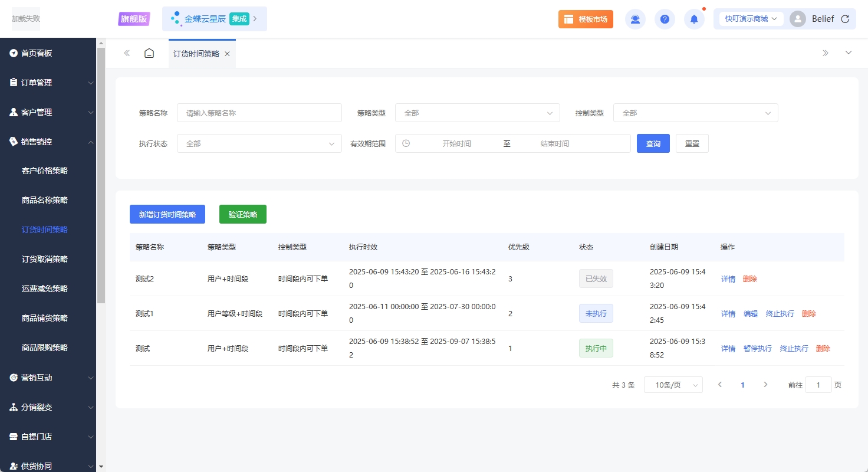Delete the 测试2 strategy
The width and height of the screenshot is (868, 472).
coord(750,279)
